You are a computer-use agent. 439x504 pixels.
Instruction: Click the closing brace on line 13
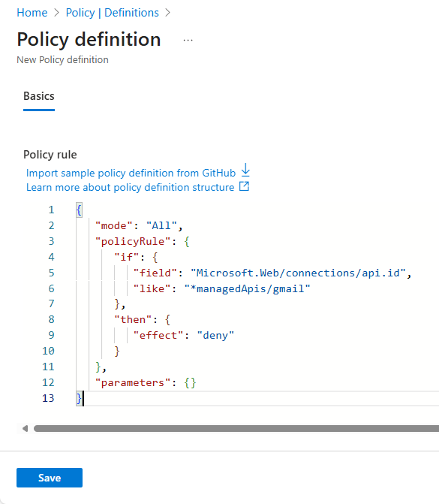[79, 398]
